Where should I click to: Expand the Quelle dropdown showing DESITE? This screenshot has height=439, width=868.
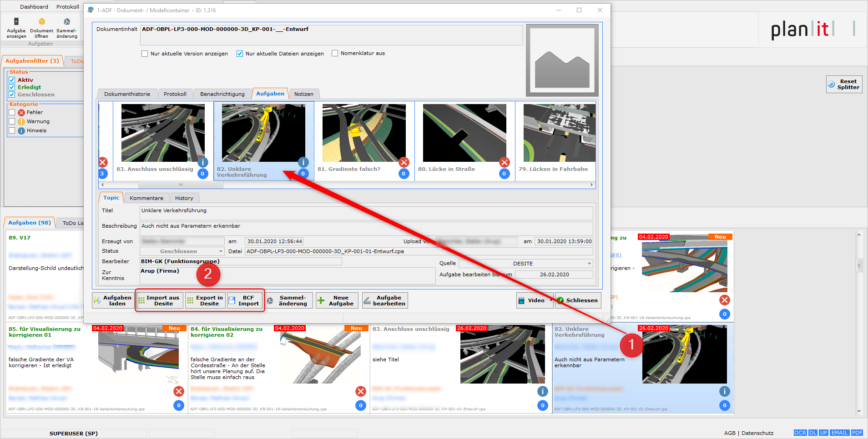click(589, 264)
